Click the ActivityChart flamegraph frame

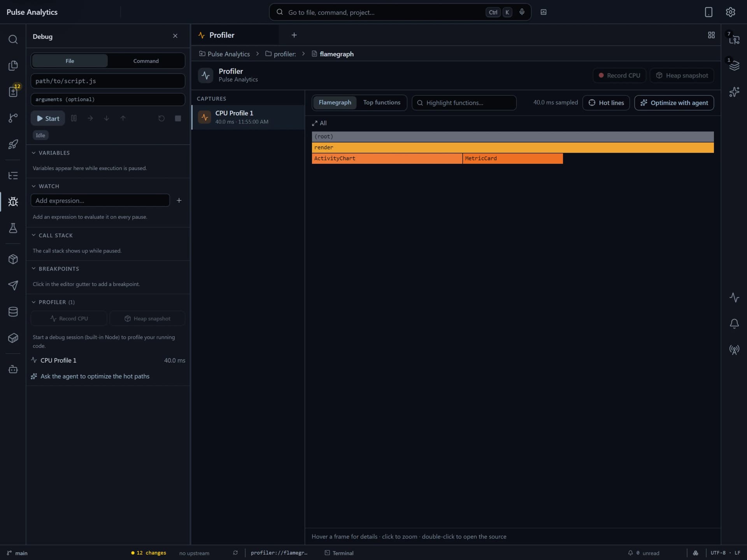coord(387,158)
